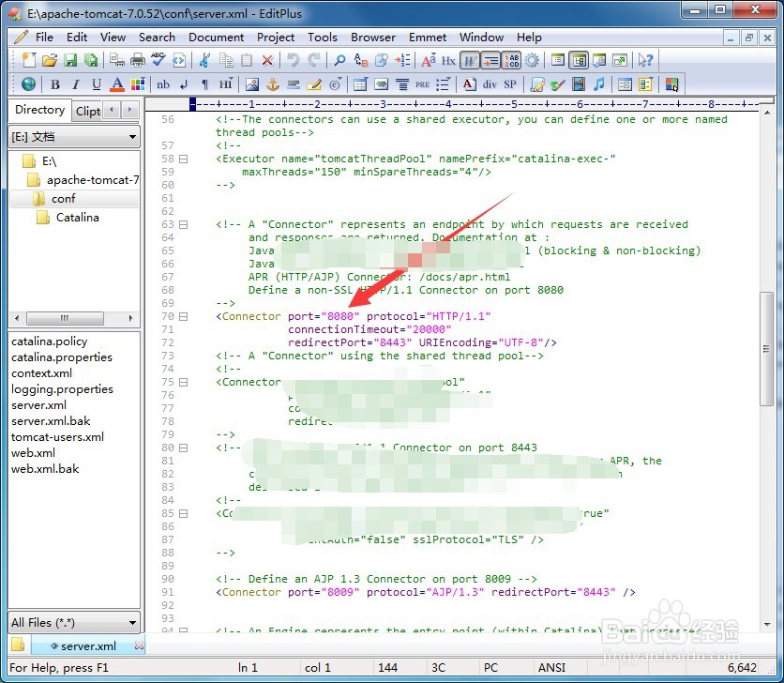Select web.xml in the file list
The width and height of the screenshot is (784, 683).
click(33, 453)
